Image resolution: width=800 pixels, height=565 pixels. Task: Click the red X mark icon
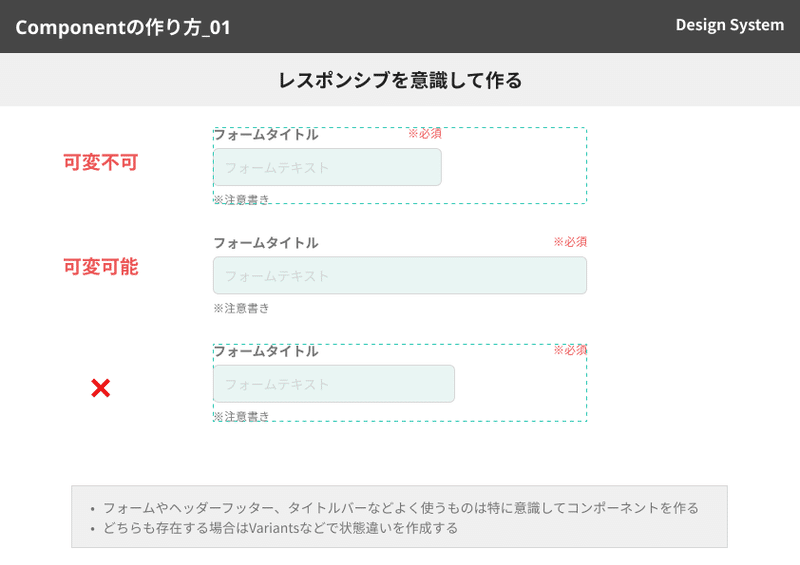pyautogui.click(x=101, y=388)
